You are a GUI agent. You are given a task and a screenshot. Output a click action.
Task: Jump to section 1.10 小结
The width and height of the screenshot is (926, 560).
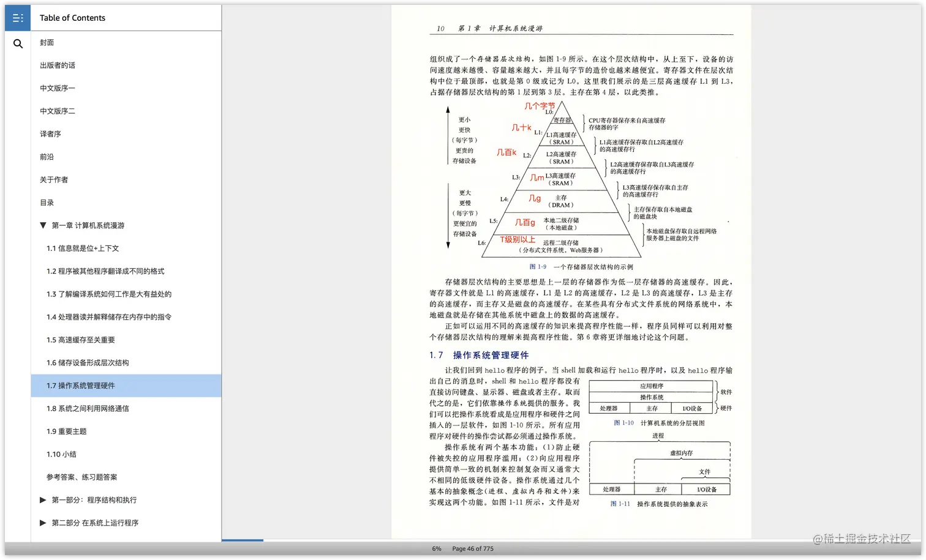coord(61,454)
